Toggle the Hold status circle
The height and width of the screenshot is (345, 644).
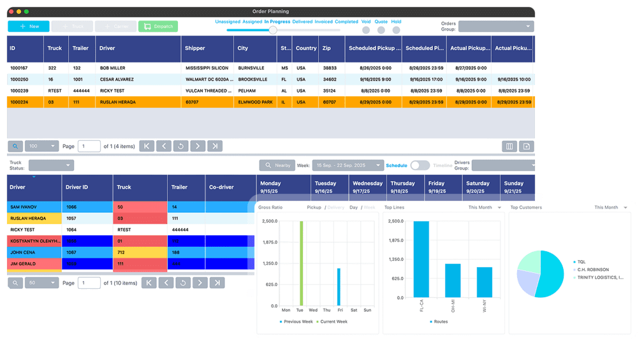coord(396,30)
